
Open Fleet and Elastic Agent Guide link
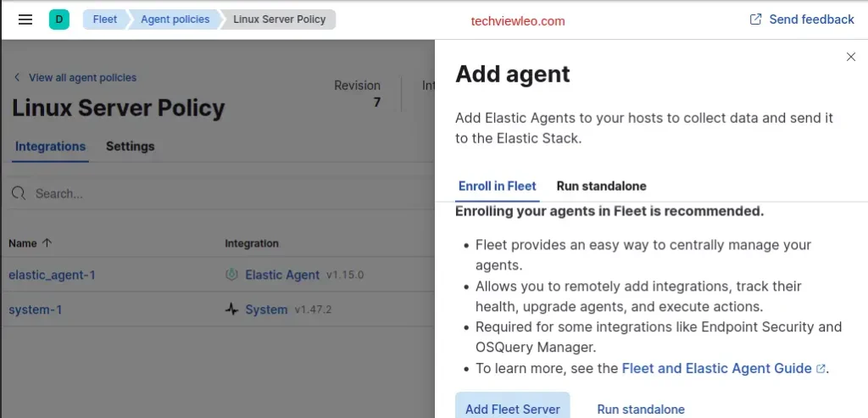717,368
